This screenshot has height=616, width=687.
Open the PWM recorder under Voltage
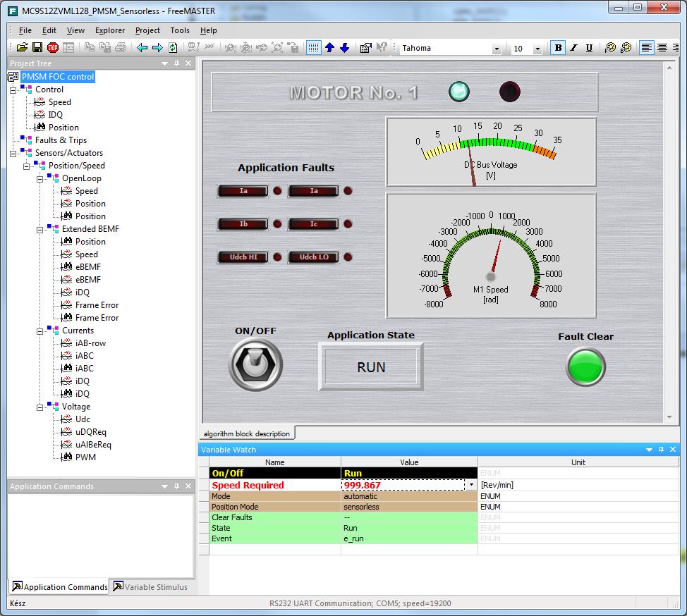point(85,457)
